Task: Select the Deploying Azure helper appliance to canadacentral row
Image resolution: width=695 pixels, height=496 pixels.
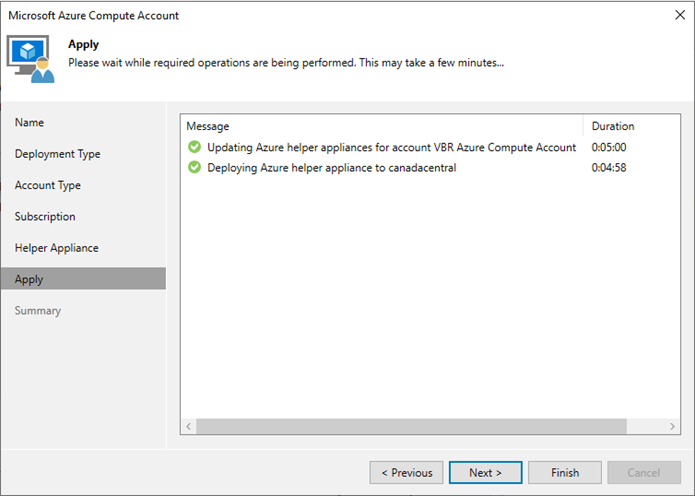Action: (x=430, y=168)
